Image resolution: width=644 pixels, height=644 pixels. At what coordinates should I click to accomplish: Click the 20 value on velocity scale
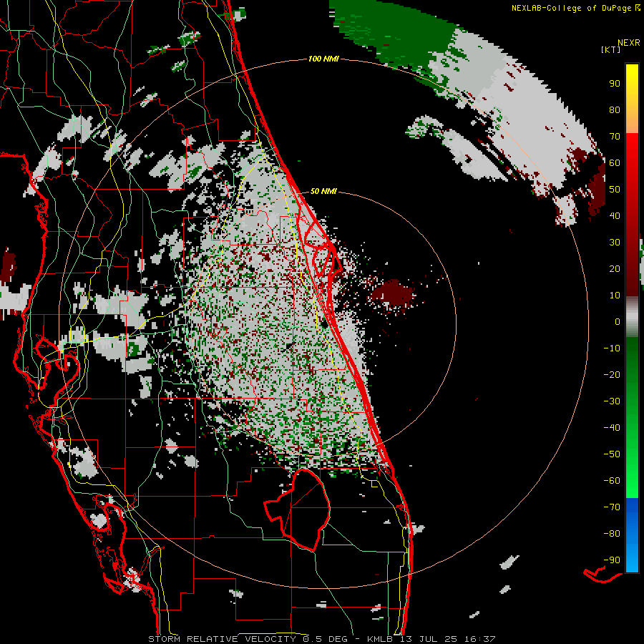615,268
